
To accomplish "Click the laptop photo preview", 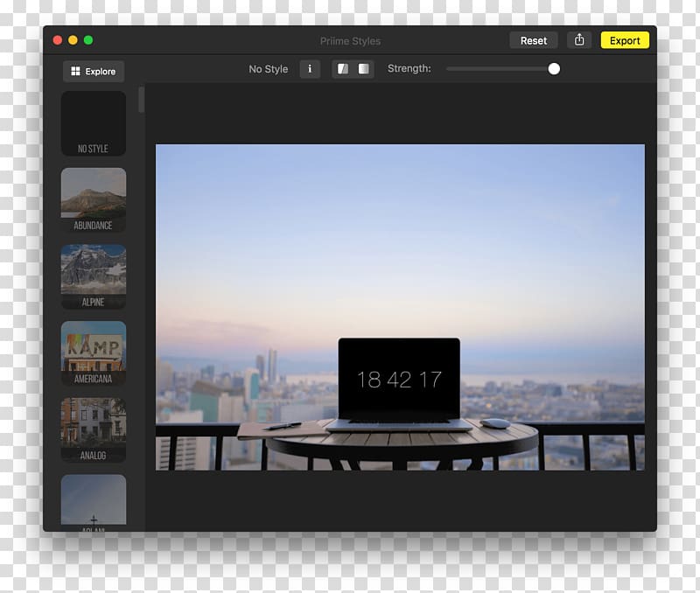I will coord(400,307).
